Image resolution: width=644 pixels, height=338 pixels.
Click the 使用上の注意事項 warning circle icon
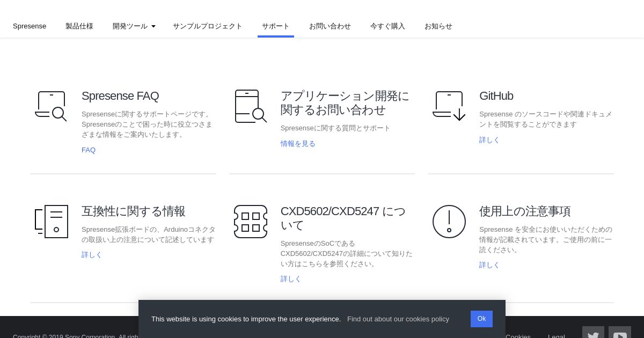pos(449,222)
